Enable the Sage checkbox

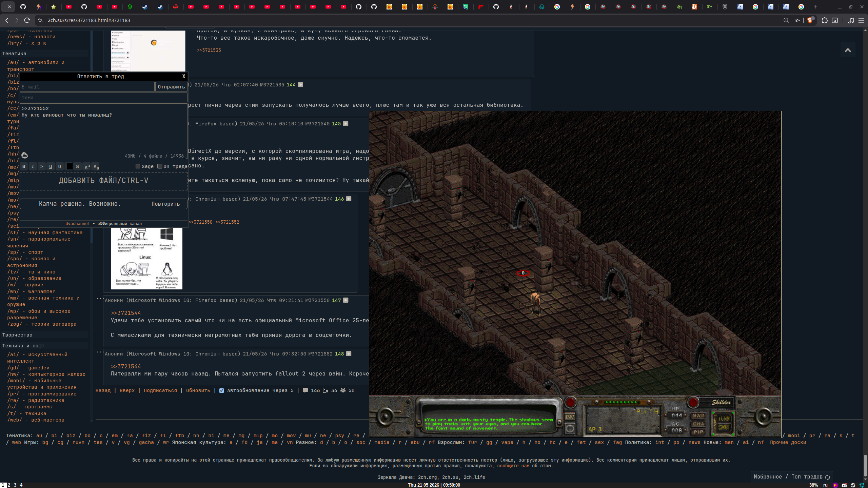pyautogui.click(x=138, y=166)
